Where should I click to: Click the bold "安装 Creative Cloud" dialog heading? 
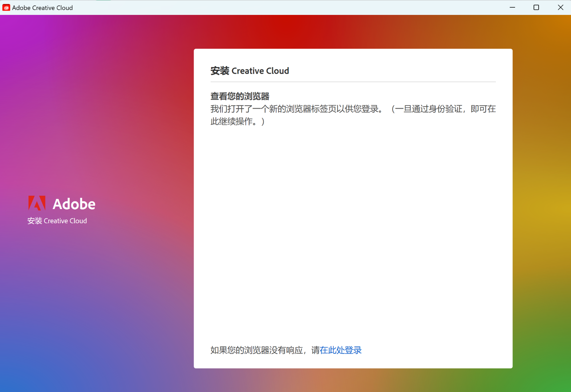coord(250,71)
